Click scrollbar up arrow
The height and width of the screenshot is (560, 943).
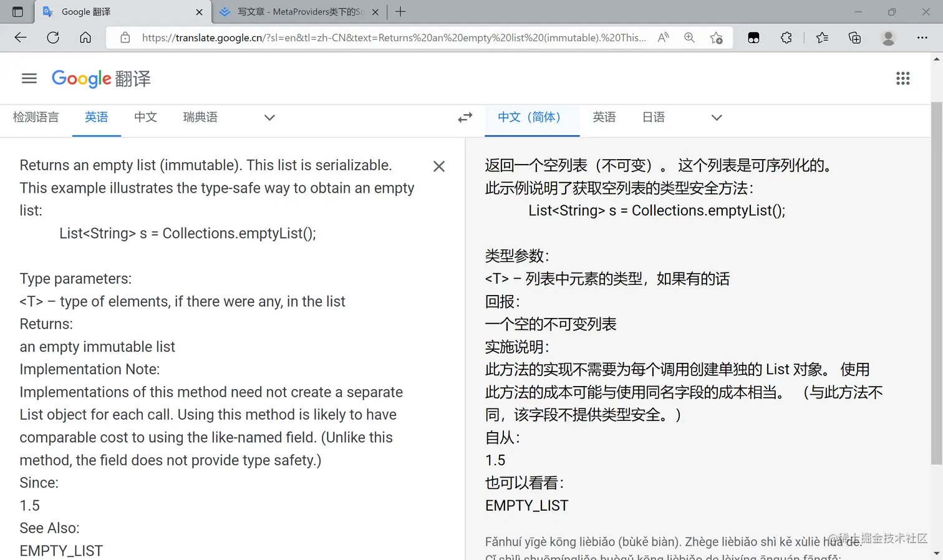(x=936, y=59)
